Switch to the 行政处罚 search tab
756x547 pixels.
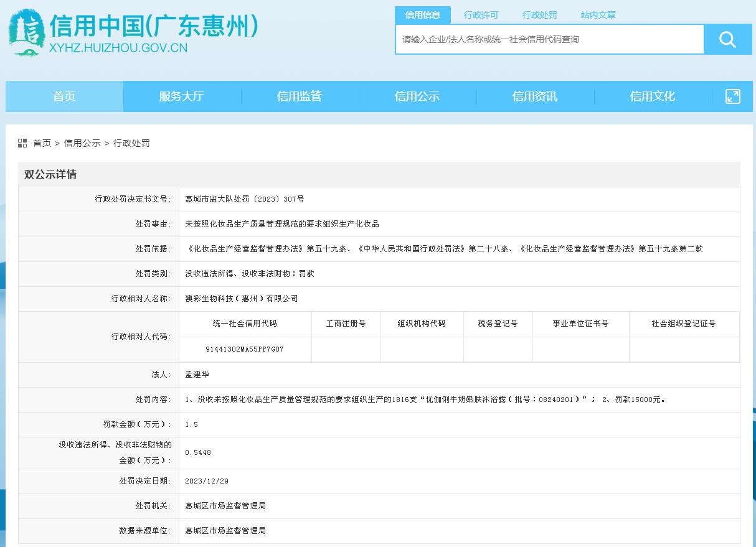click(539, 15)
